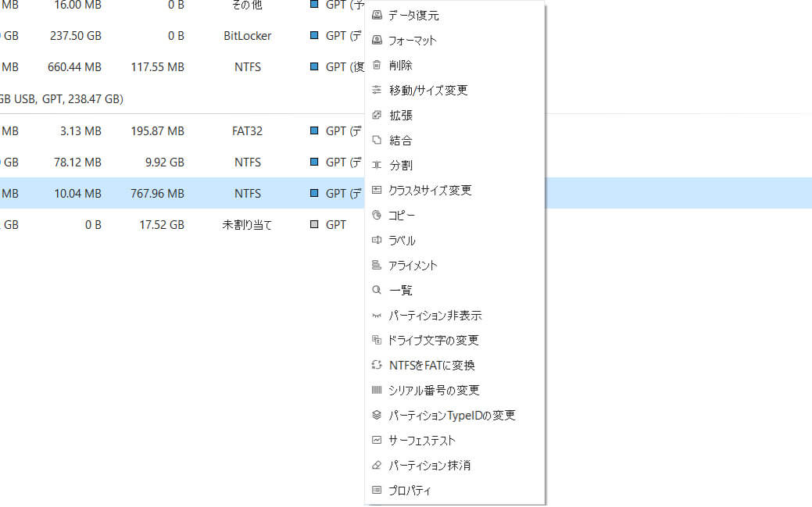Select the 未割り当て (unallocated) partition row
The height and width of the screenshot is (507, 812).
pos(156,224)
